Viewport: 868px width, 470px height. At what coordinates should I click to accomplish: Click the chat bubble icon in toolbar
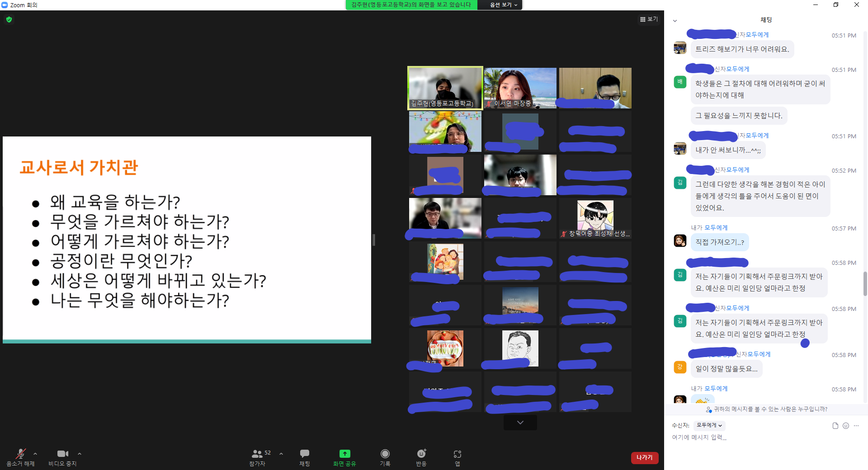click(305, 454)
